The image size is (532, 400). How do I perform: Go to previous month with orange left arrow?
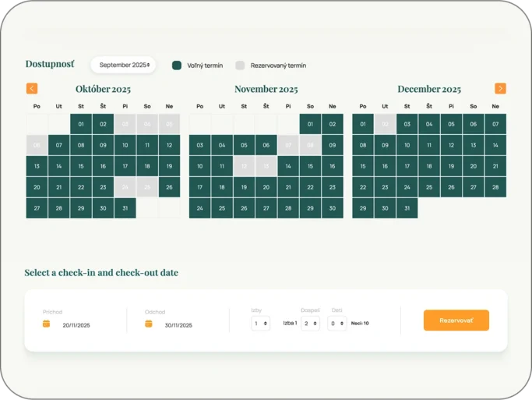point(32,89)
